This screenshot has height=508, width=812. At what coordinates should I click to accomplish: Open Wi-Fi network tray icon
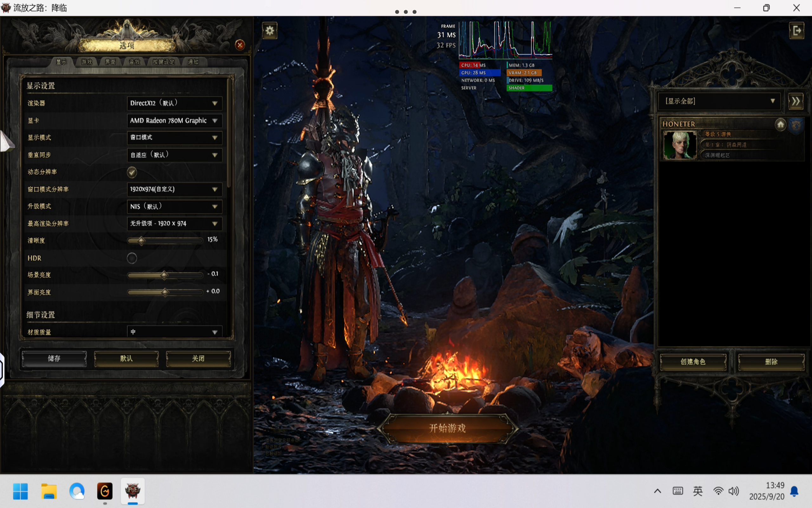pos(718,491)
